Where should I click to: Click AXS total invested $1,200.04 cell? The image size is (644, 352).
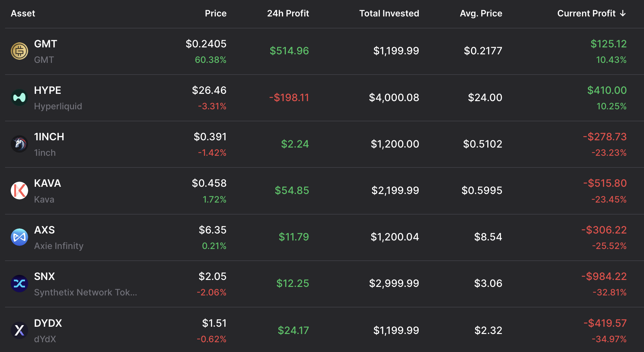[394, 237]
